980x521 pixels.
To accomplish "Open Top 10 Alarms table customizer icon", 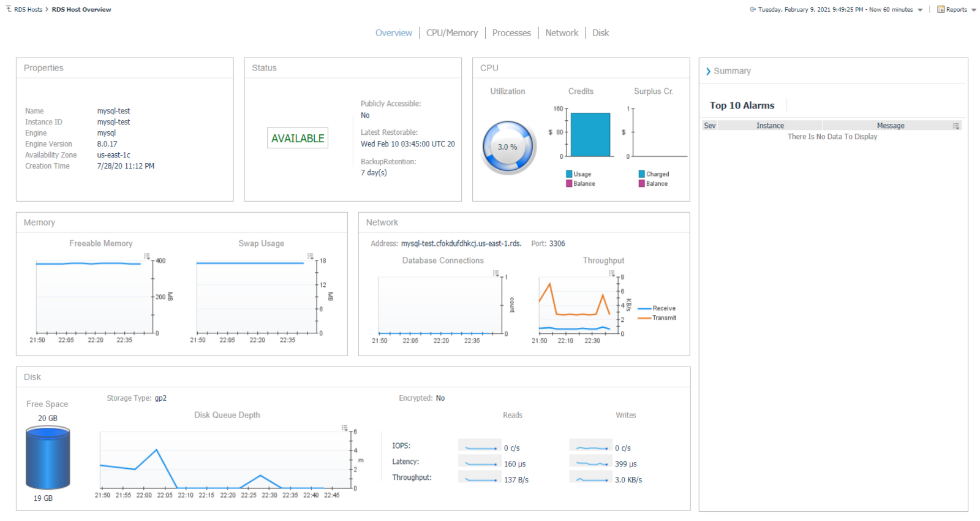I will coord(956,126).
